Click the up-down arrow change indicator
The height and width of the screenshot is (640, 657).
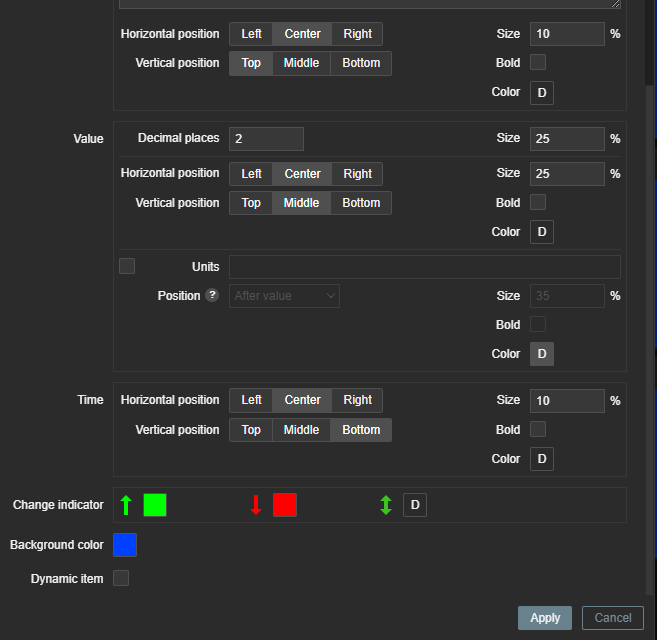(x=386, y=505)
